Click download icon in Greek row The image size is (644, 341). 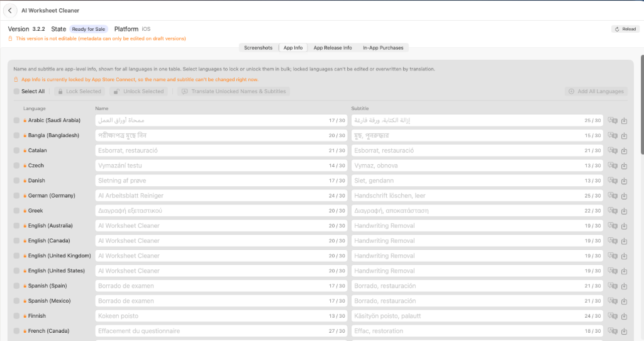(x=625, y=211)
